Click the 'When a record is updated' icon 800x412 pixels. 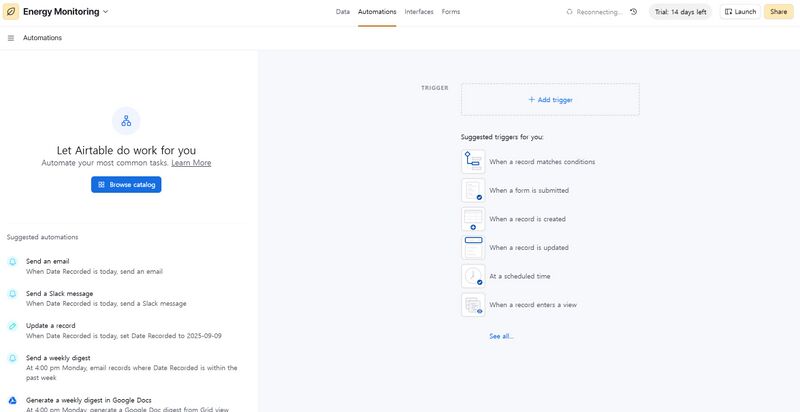tap(473, 247)
